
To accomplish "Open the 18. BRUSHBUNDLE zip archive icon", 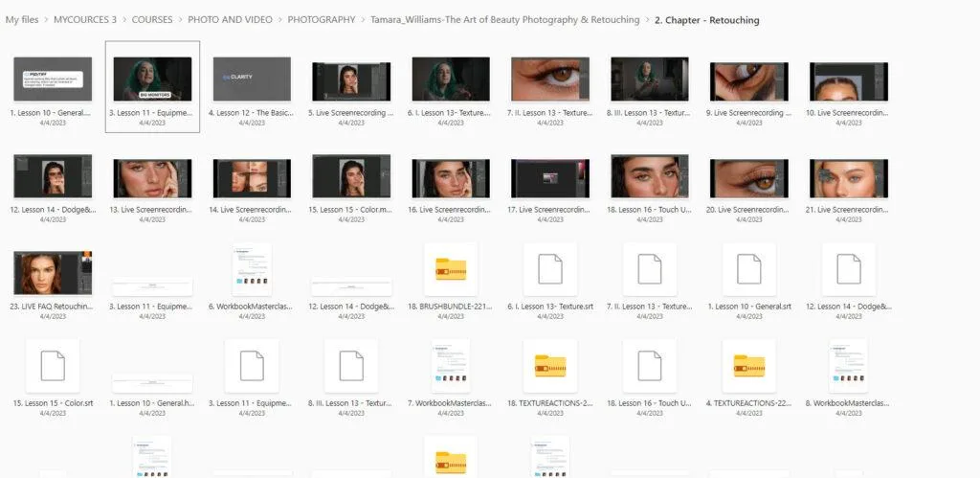I will pos(451,270).
